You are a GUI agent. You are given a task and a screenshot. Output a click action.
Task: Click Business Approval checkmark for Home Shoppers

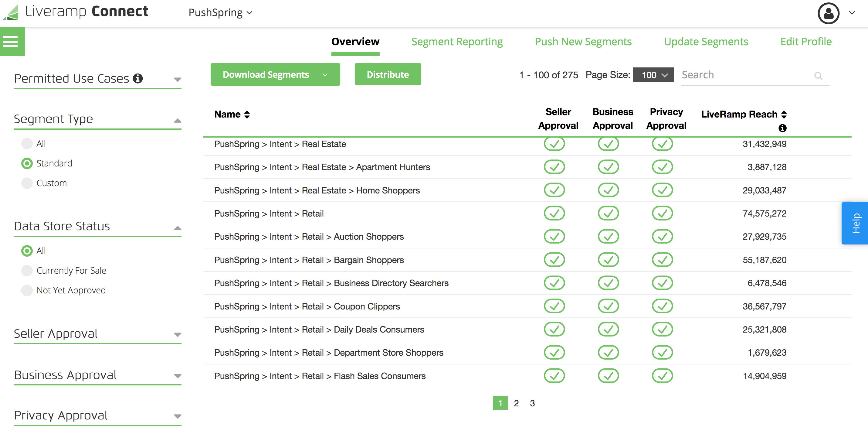click(608, 190)
